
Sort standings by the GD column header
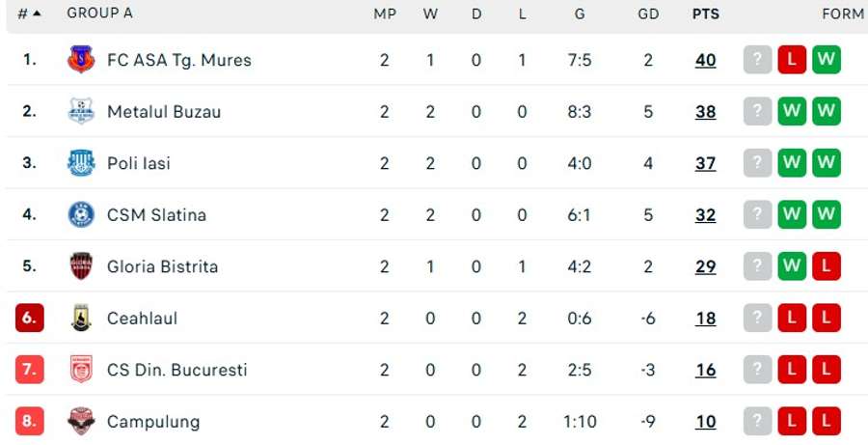[648, 14]
